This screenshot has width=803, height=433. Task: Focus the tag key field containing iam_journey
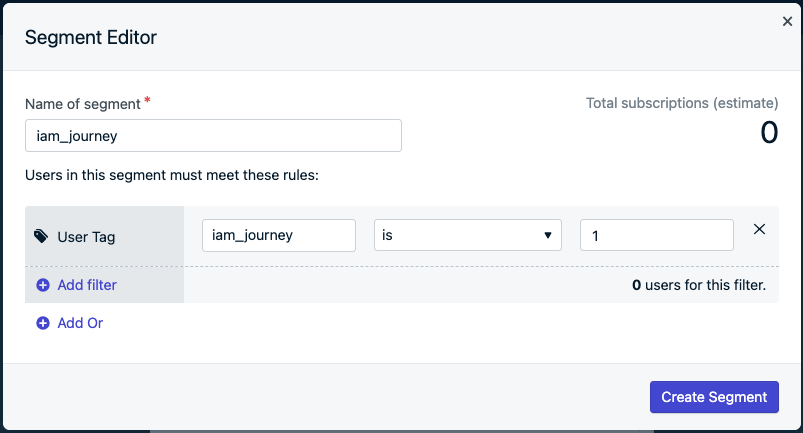[279, 235]
